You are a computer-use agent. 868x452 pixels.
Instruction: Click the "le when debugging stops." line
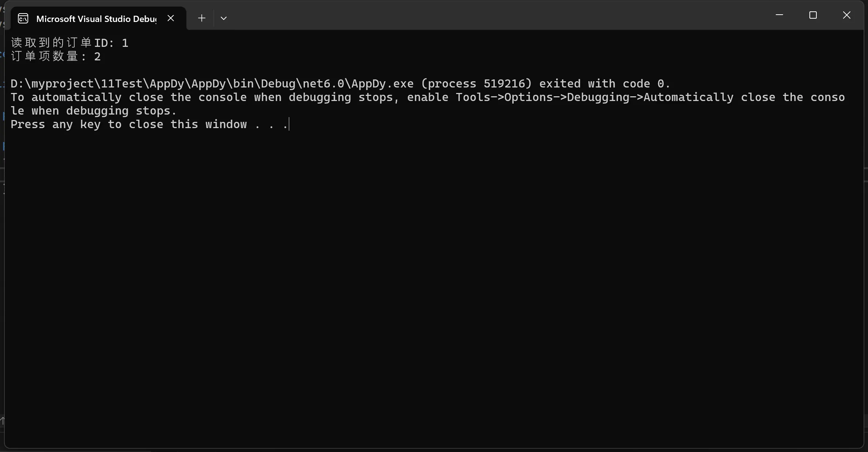click(93, 111)
